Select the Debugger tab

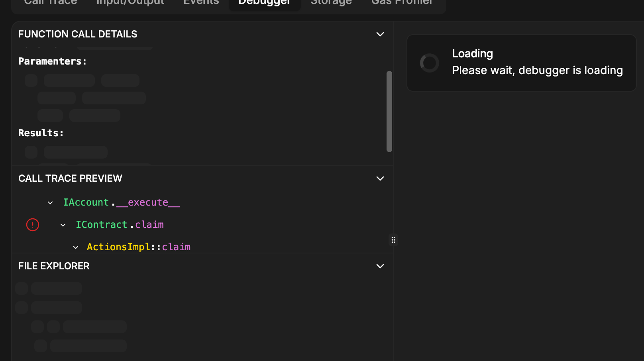[265, 2]
